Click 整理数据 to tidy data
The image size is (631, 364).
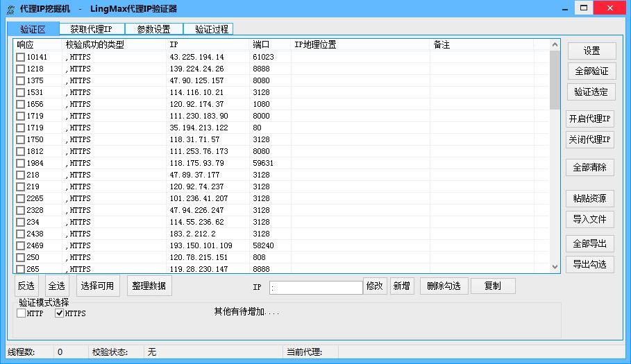149,286
